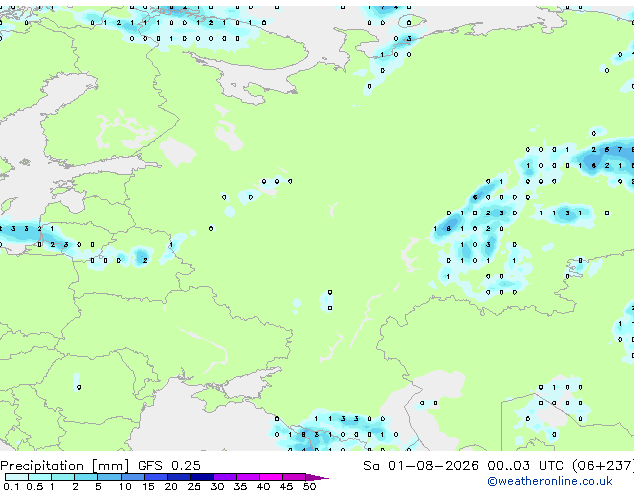Click the over-50 arrow tip of legend
The height and width of the screenshot is (490, 634).
317,477
